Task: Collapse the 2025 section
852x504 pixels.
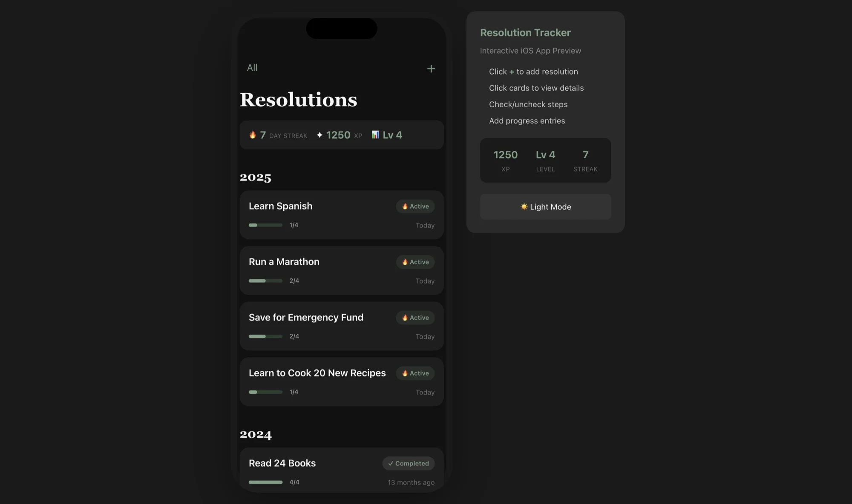Action: point(256,177)
